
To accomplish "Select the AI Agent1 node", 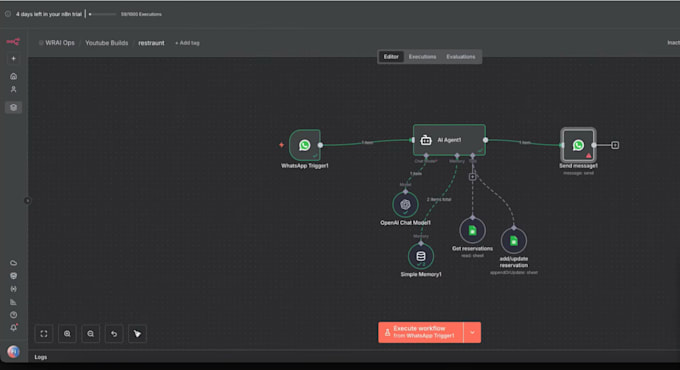I will click(449, 140).
